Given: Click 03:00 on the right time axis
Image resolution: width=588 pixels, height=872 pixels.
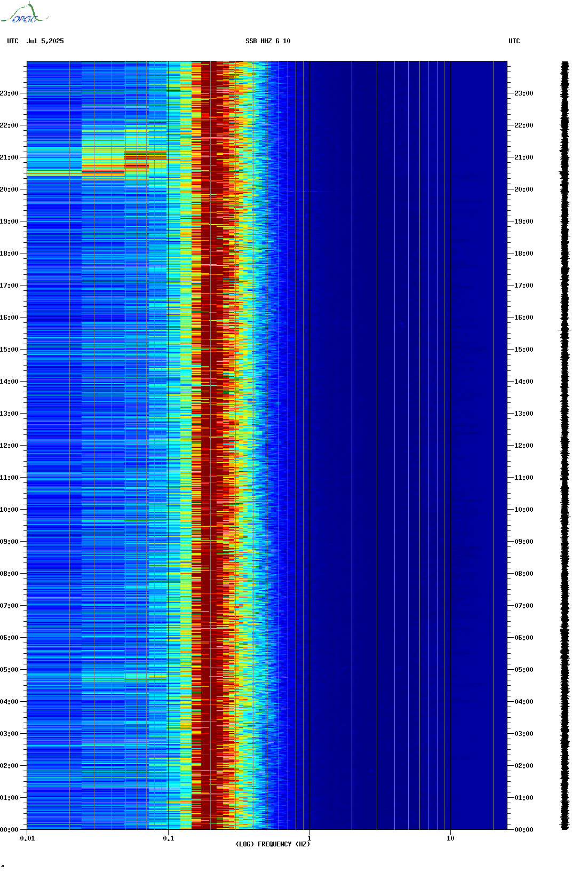Looking at the screenshot, I should (524, 734).
